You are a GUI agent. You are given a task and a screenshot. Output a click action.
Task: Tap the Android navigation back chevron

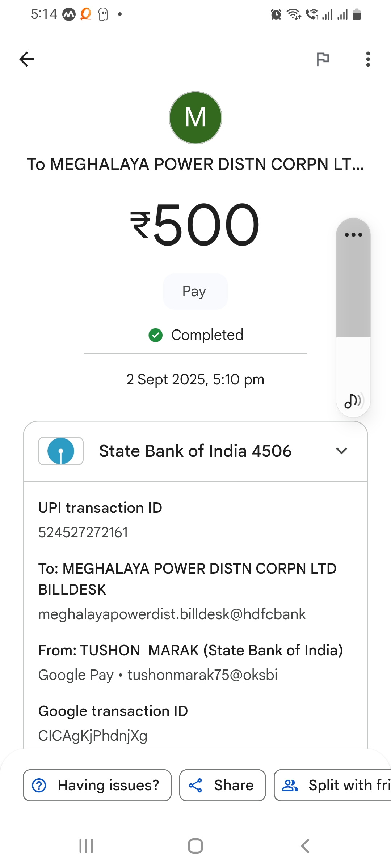[x=305, y=846]
